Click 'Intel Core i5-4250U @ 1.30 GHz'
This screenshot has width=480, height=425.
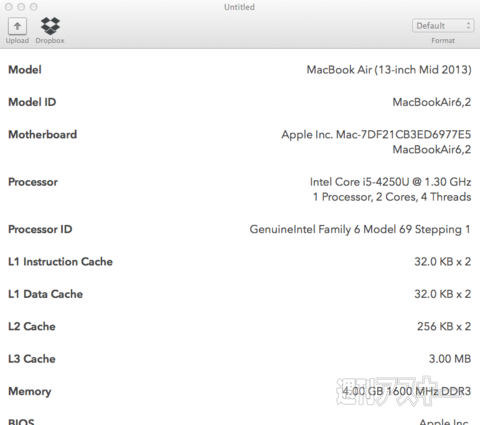pyautogui.click(x=390, y=182)
